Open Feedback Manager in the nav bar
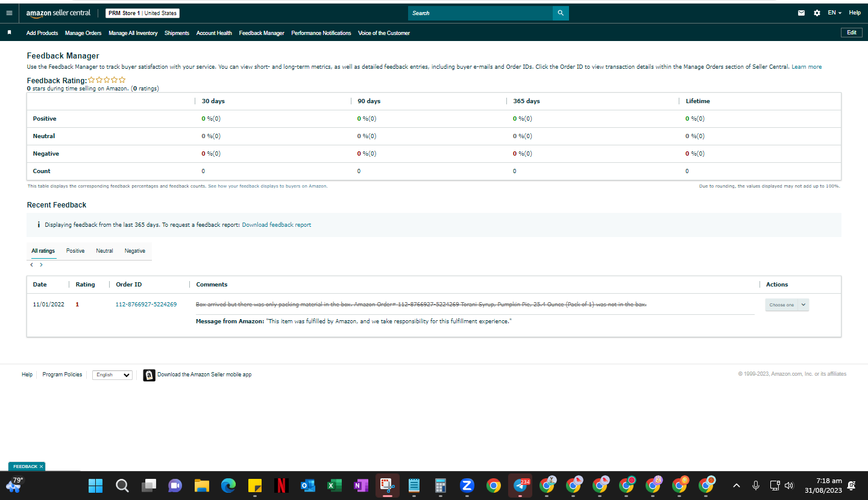This screenshot has width=868, height=500. [x=262, y=33]
